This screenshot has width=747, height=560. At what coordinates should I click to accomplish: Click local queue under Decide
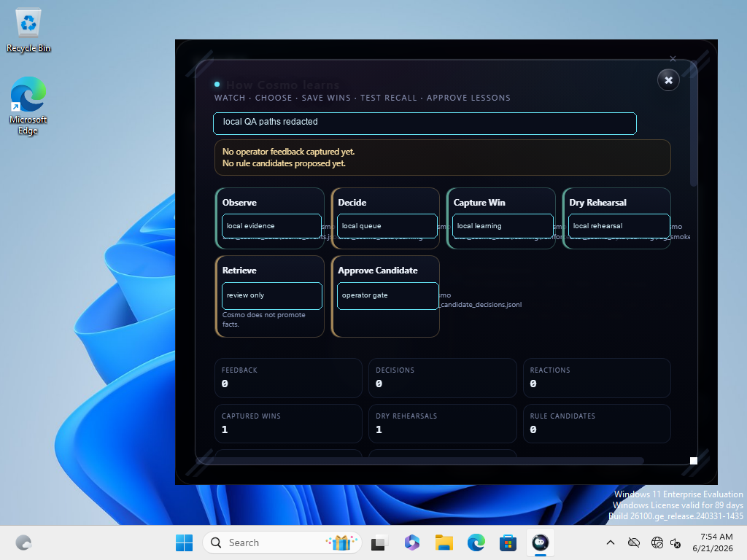pos(387,226)
